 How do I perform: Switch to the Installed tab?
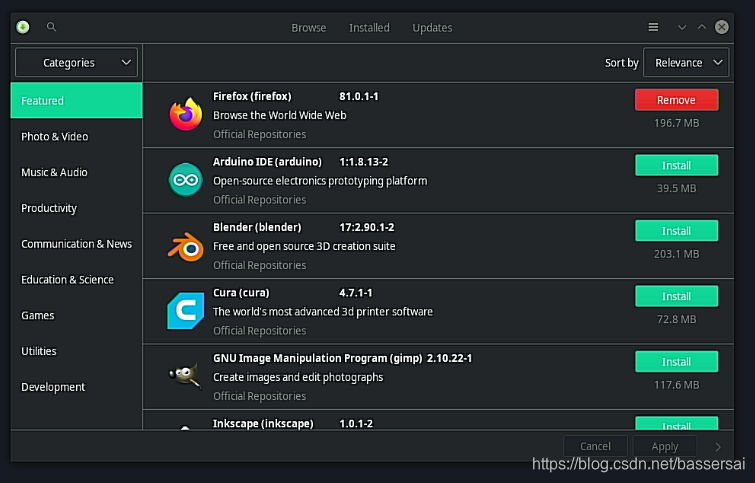pyautogui.click(x=369, y=28)
